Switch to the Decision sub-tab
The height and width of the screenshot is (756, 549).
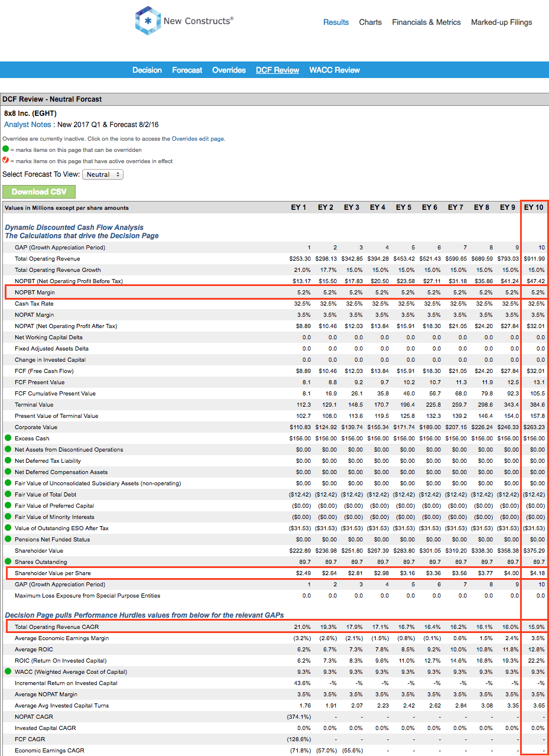(147, 70)
